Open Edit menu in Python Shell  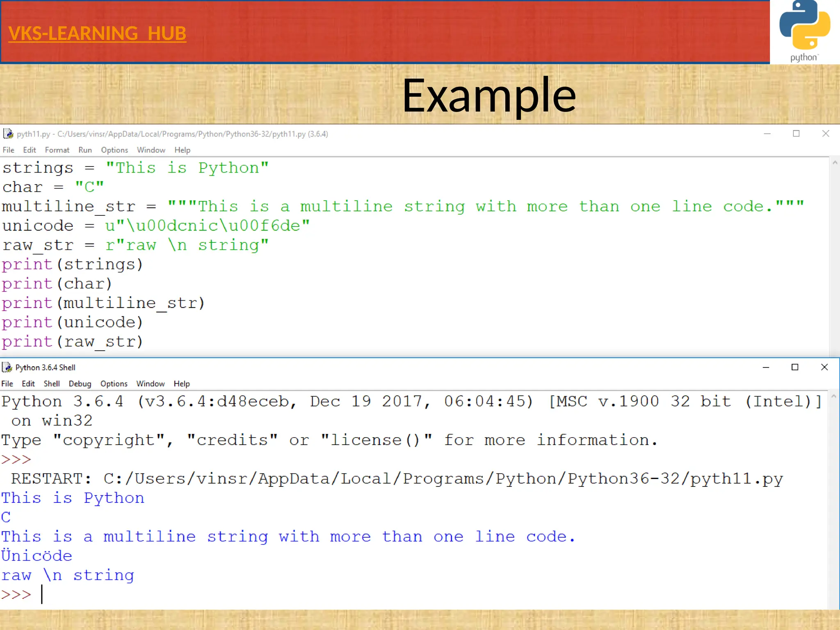pyautogui.click(x=28, y=384)
